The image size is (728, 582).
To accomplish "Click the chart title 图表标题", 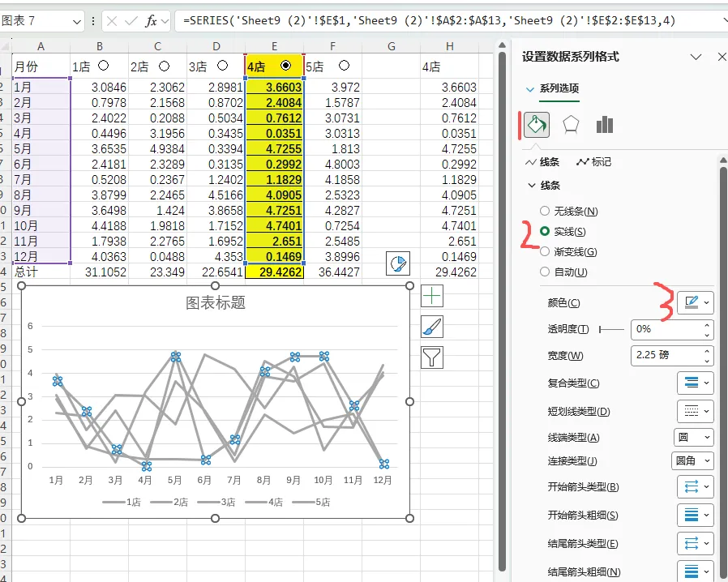I will [216, 302].
